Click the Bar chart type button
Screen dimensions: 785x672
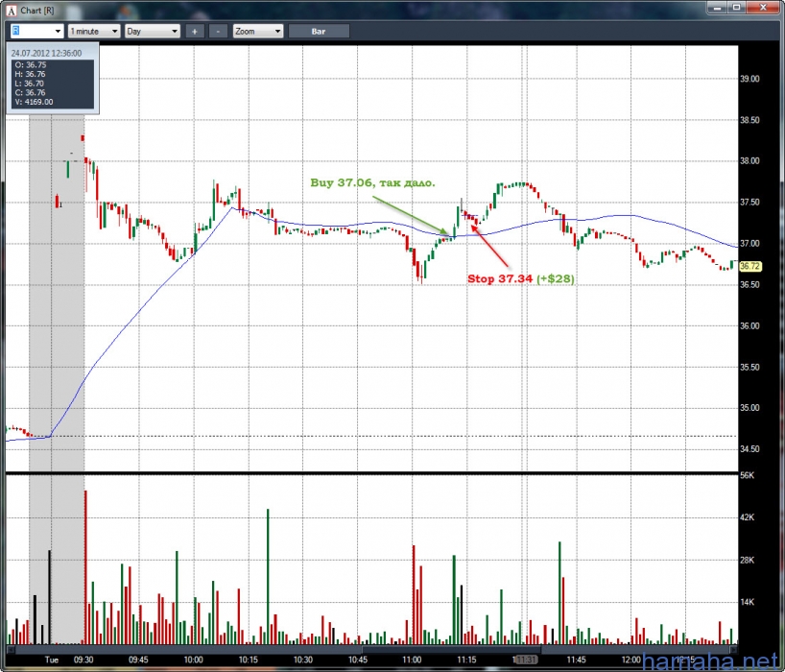(319, 31)
